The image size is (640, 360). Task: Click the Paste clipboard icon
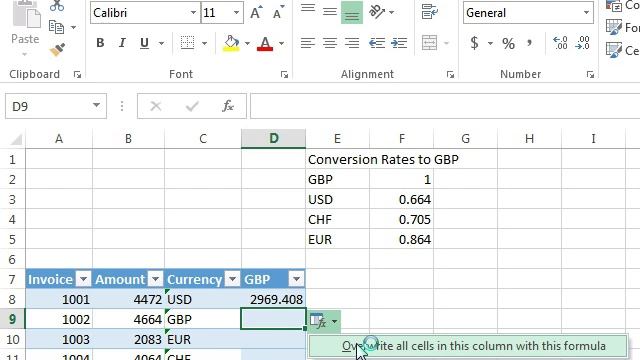point(26,14)
